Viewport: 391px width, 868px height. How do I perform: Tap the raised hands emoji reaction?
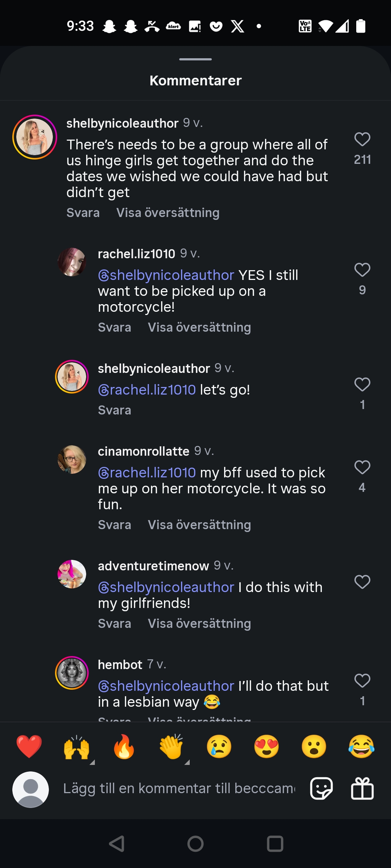click(x=76, y=747)
